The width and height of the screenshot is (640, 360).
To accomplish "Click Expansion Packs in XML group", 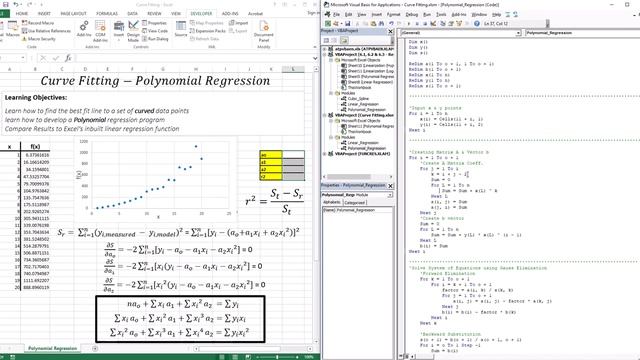I will 208,31.
